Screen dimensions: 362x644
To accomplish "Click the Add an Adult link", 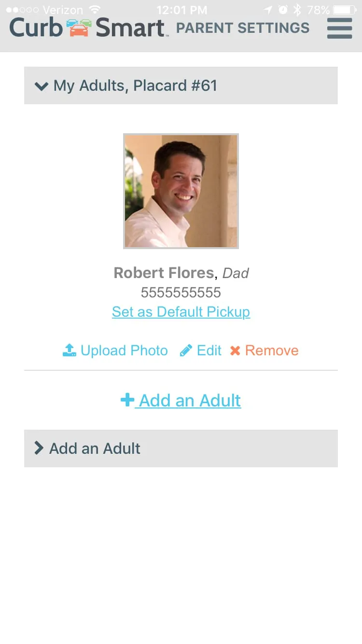I will (189, 400).
